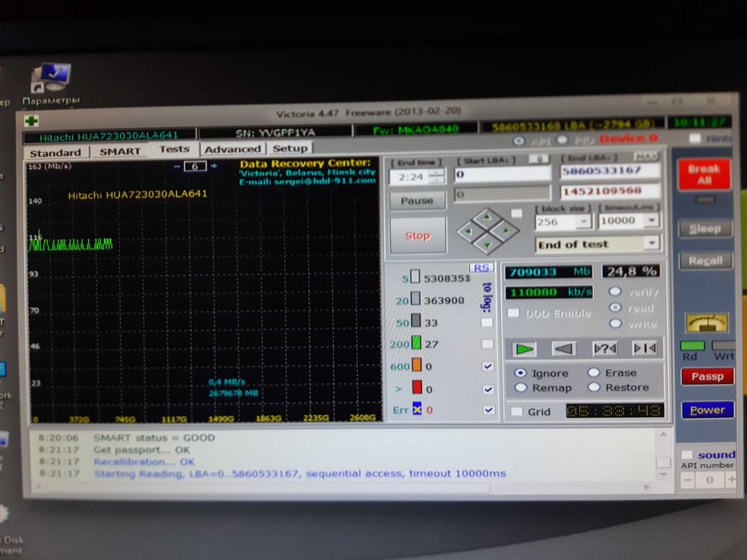This screenshot has height=560, width=747.
Task: Select the Restore radio option
Action: click(593, 386)
